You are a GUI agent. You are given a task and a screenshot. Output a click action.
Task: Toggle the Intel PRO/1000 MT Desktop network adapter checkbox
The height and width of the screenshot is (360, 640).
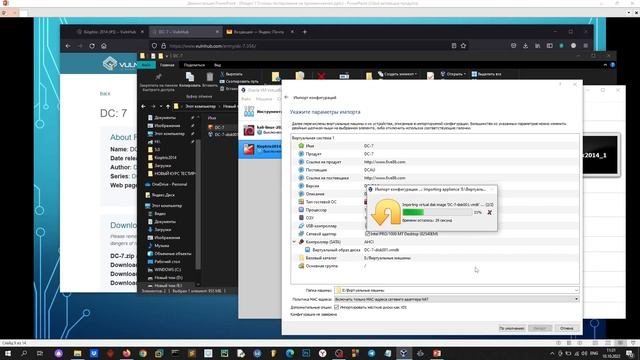point(367,234)
